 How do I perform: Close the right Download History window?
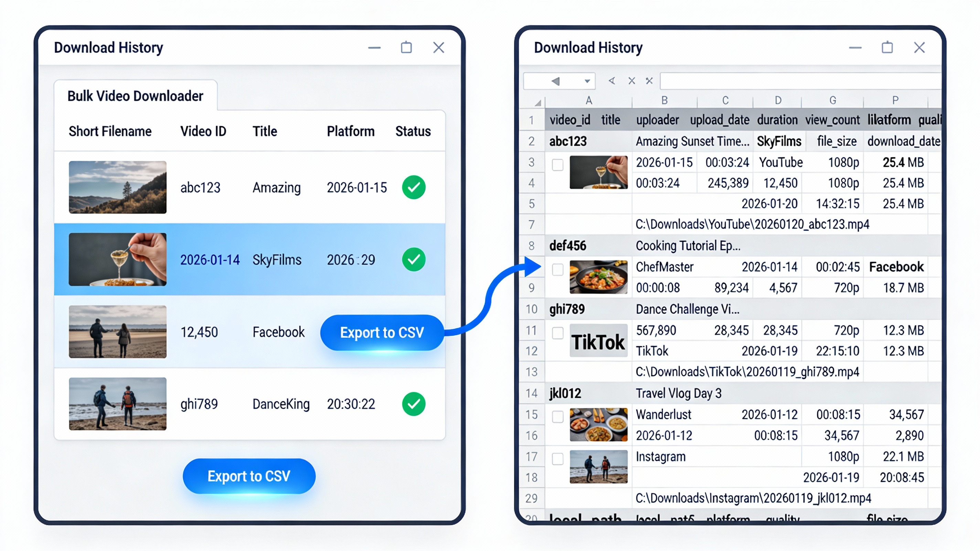coord(919,48)
